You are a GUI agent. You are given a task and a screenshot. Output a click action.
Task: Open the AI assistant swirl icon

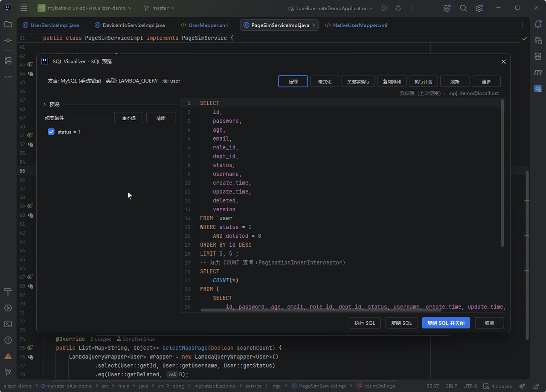(x=447, y=8)
